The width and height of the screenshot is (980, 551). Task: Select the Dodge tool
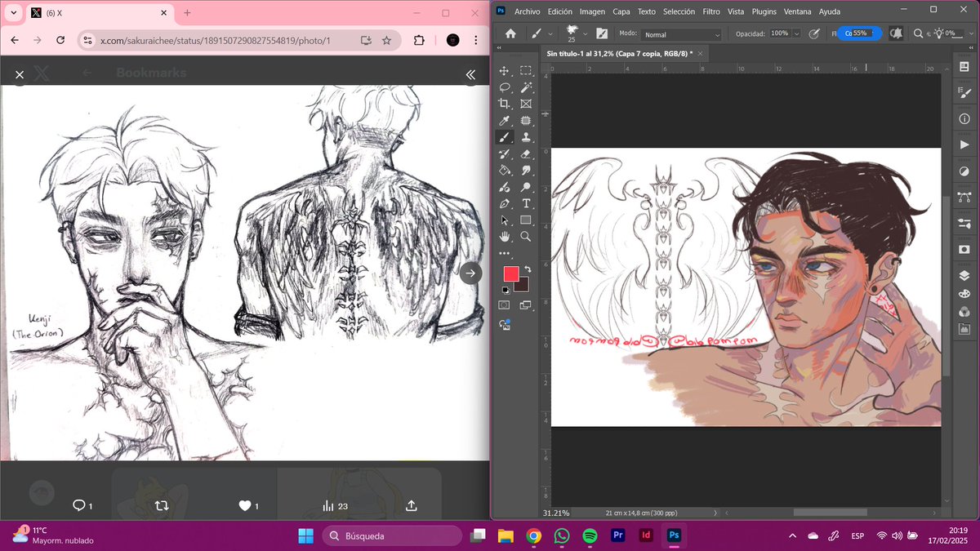526,187
